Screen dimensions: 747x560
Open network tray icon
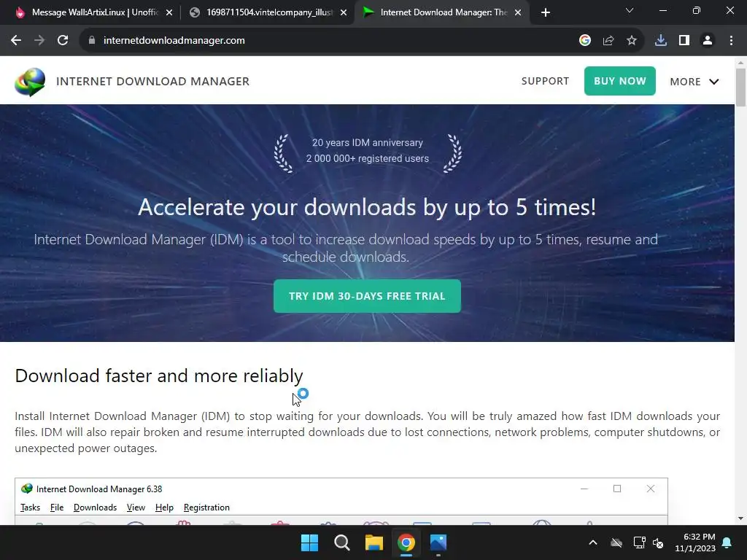click(x=639, y=542)
